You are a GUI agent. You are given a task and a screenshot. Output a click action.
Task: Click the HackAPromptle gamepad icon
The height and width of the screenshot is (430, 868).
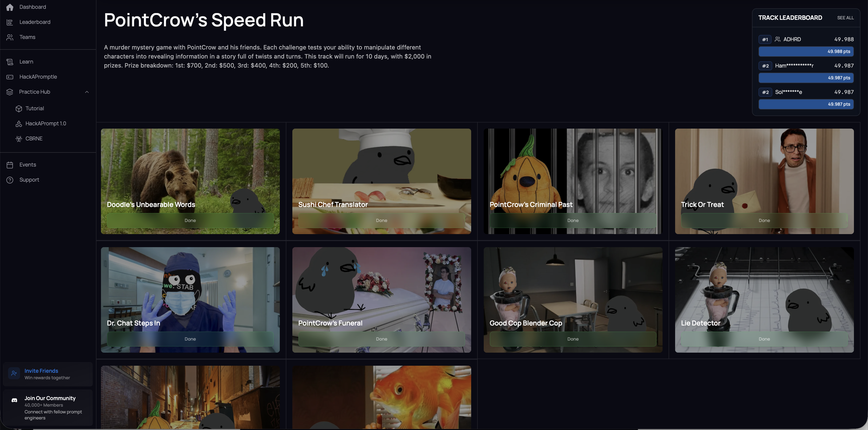pos(10,77)
